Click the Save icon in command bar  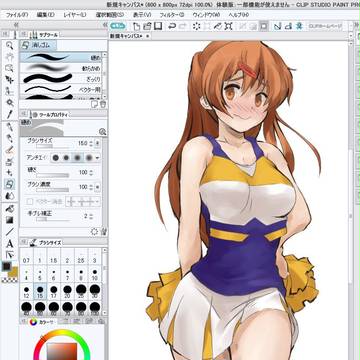point(158,26)
